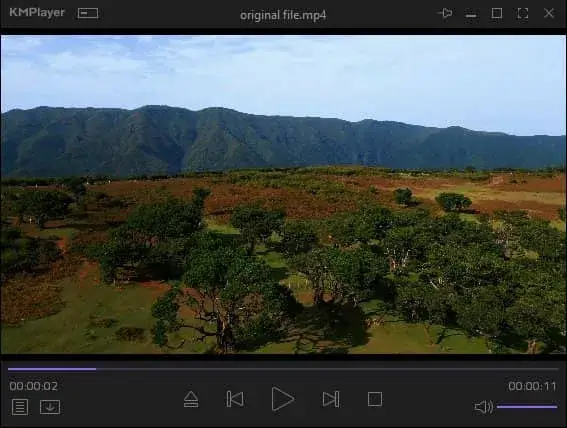Open the video download icon

[x=50, y=407]
